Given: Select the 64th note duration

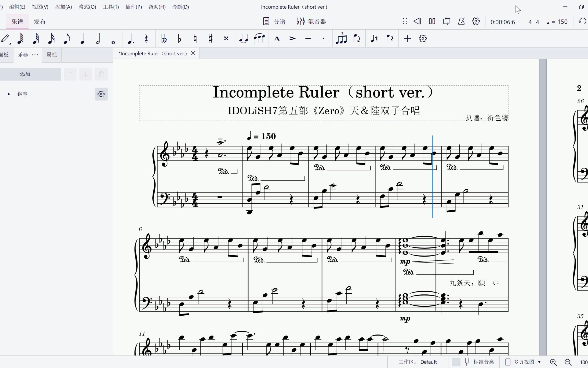Looking at the screenshot, I should (x=20, y=39).
